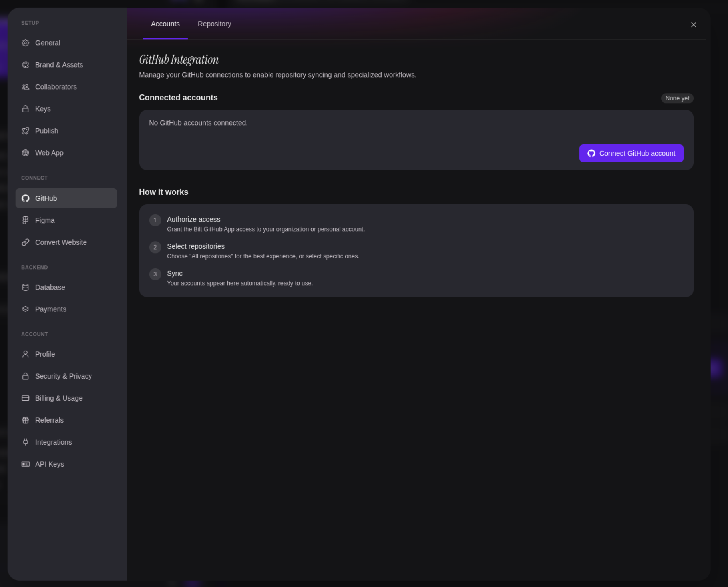Open the Security & Privacy section
Screen dimensions: 728x587
tap(66, 376)
